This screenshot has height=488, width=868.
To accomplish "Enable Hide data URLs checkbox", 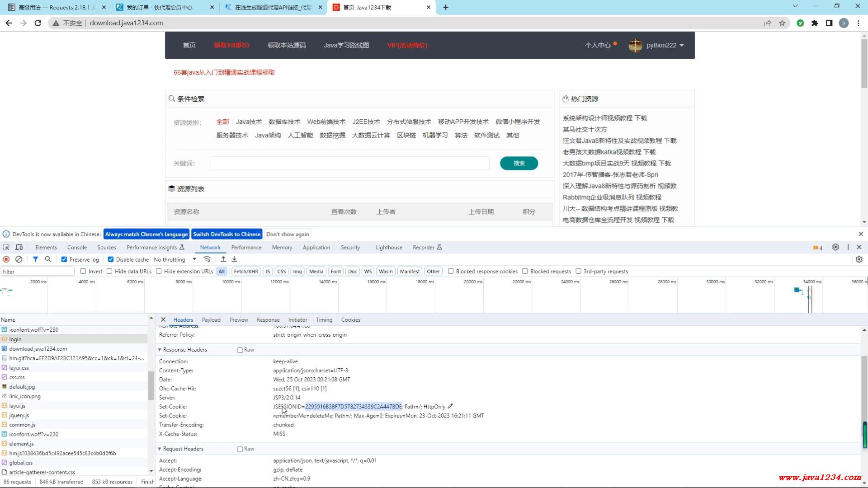I will coord(109,271).
